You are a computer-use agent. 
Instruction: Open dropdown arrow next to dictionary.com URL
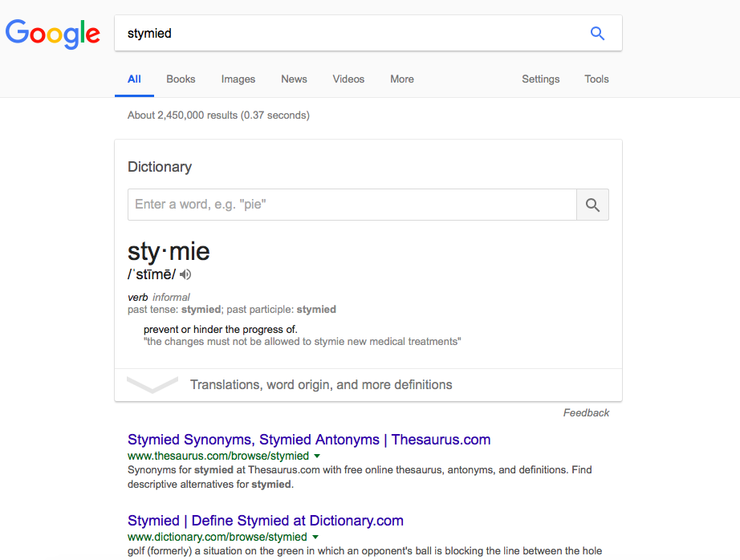315,537
